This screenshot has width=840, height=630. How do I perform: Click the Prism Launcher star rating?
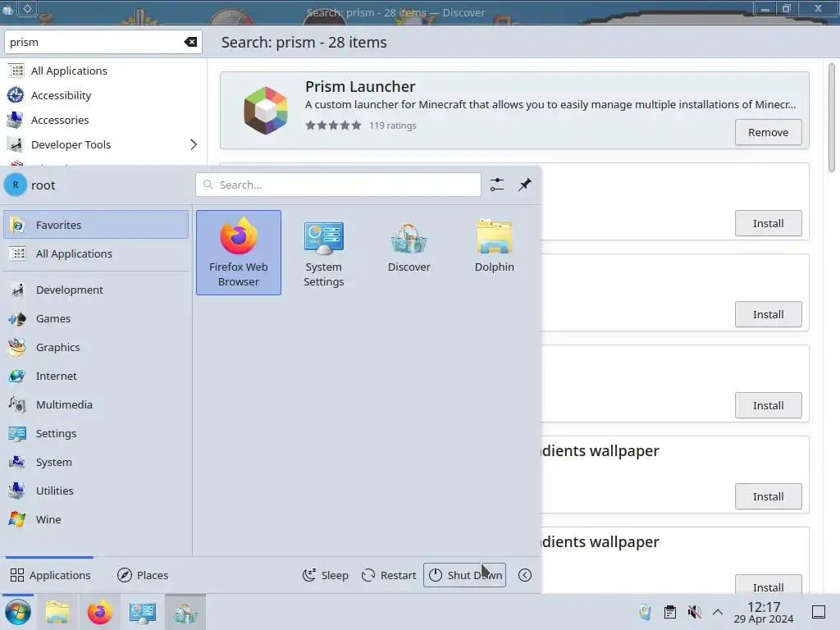[x=333, y=126]
